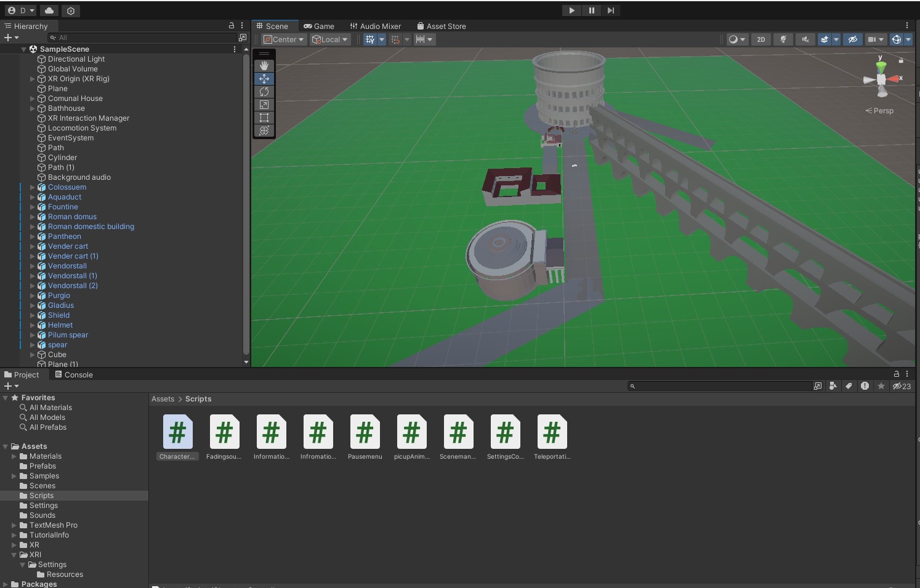Screen dimensions: 920x588
Task: Click the Step forward button
Action: tap(610, 10)
